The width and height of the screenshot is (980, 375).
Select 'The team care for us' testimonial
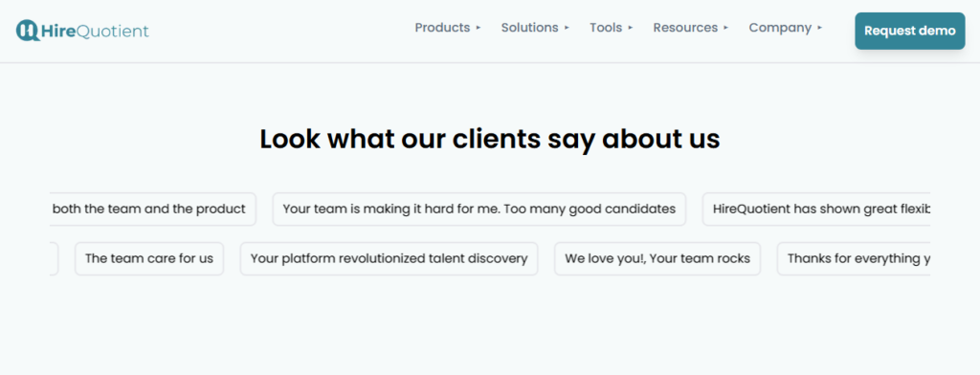tap(149, 258)
